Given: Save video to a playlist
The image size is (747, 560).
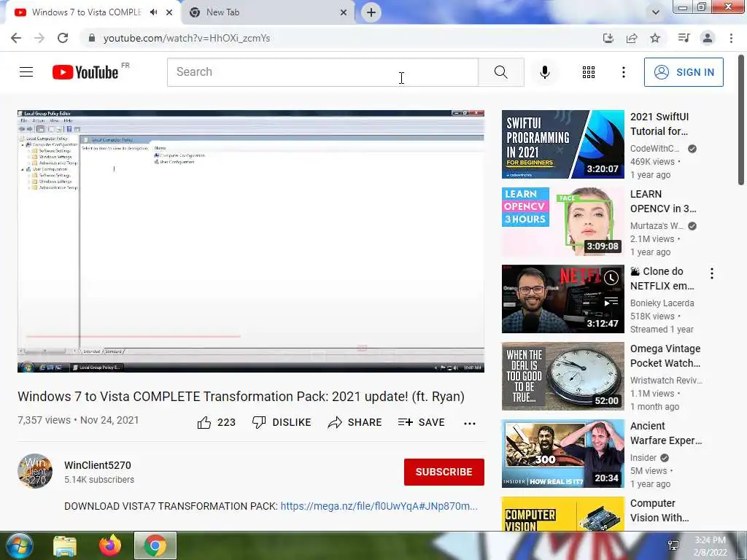Looking at the screenshot, I should [421, 422].
